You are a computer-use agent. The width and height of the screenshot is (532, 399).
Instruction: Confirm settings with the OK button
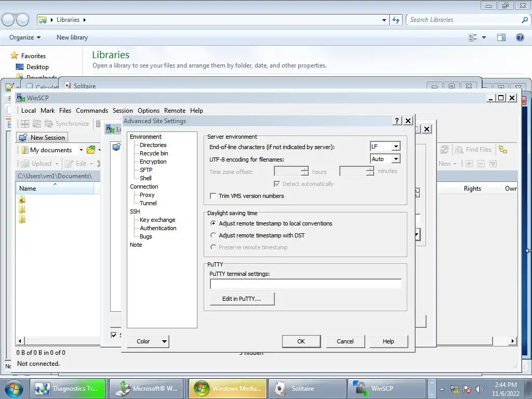(301, 341)
